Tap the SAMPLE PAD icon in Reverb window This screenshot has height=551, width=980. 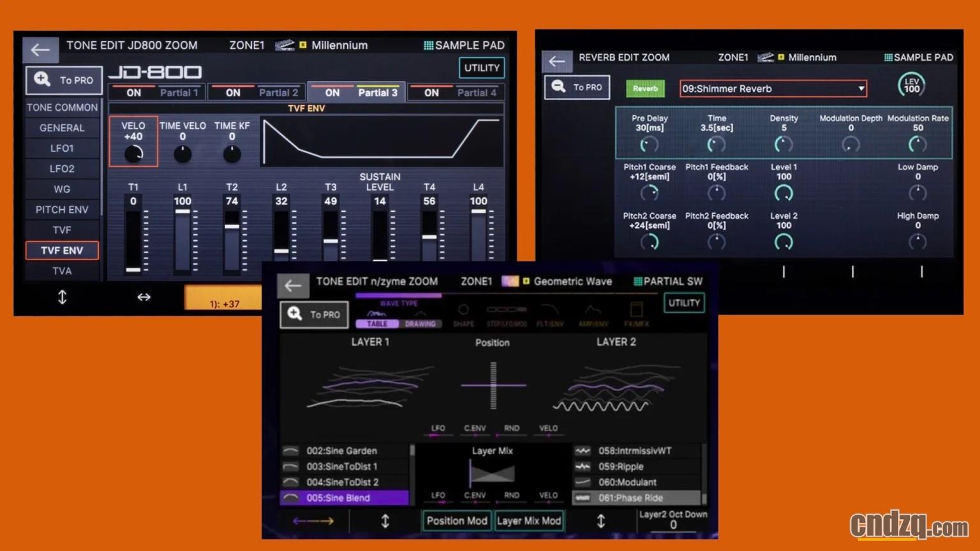888,57
